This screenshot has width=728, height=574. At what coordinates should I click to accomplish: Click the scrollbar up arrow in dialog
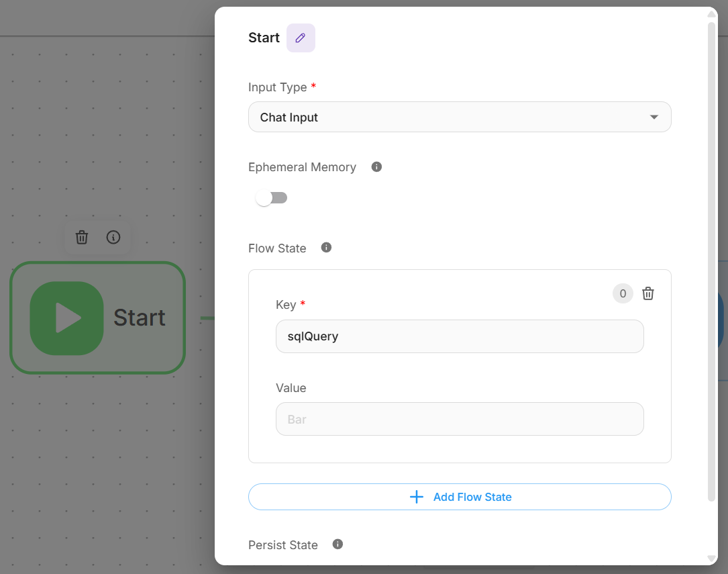(712, 13)
